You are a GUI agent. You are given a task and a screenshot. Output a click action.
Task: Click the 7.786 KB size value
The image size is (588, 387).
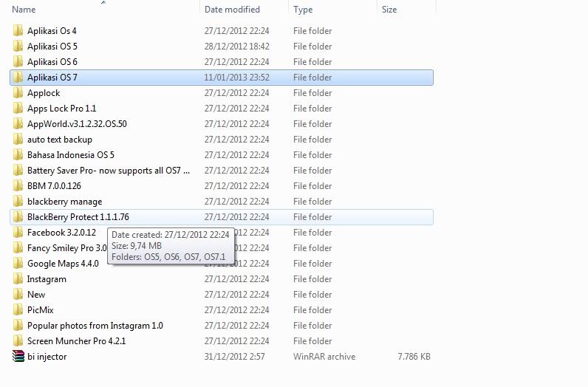tap(414, 357)
